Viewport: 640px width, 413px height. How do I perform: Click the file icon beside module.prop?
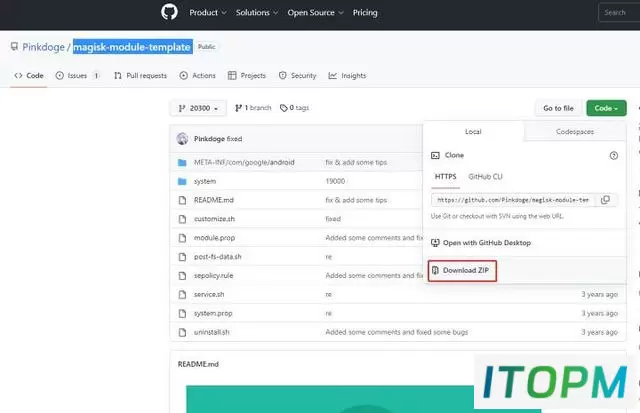[182, 238]
